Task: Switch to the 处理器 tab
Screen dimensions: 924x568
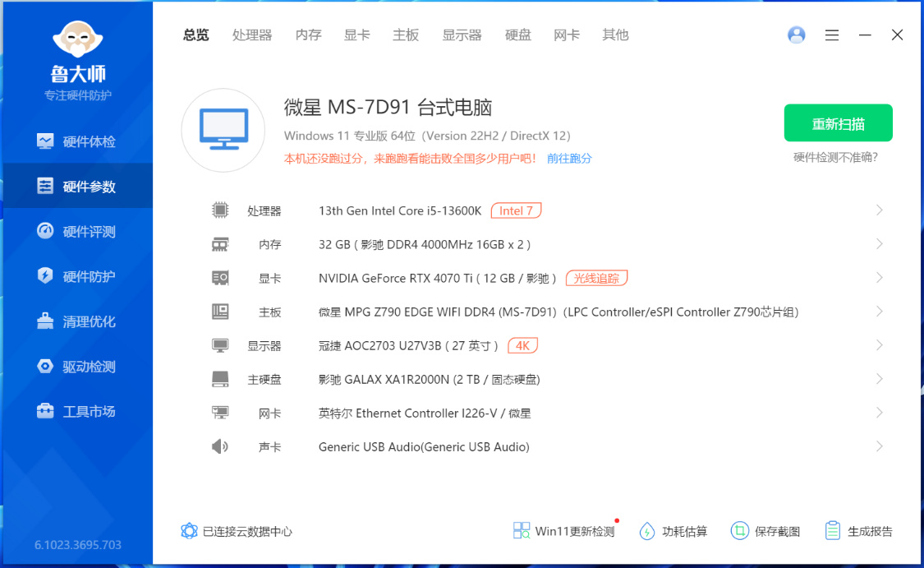Action: [252, 35]
